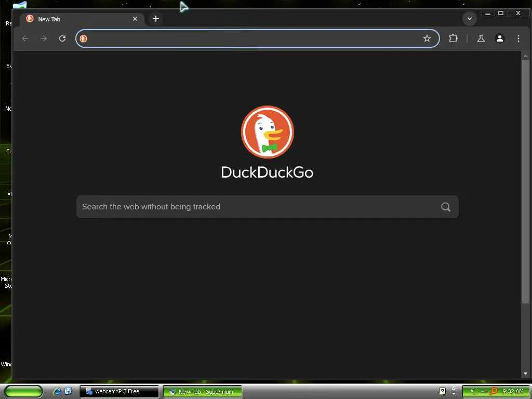
Task: Click New Tab - Supermium taskbar button
Action: tap(203, 392)
